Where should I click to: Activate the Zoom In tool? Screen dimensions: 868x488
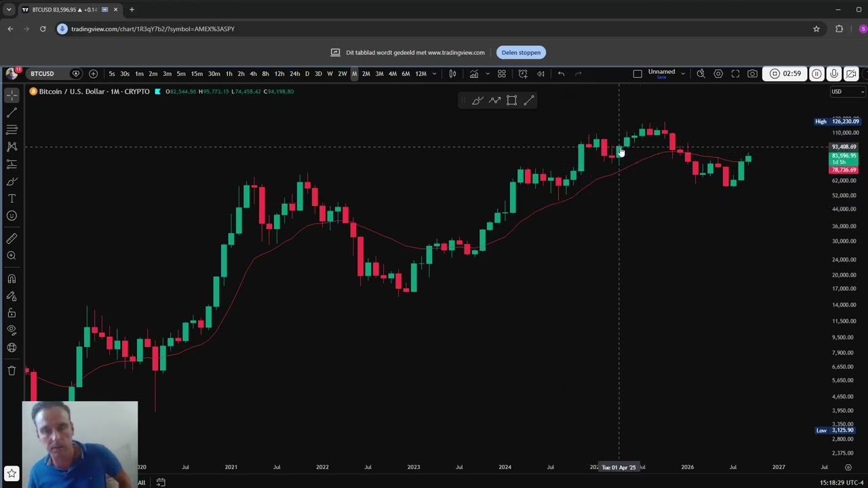pyautogui.click(x=12, y=256)
